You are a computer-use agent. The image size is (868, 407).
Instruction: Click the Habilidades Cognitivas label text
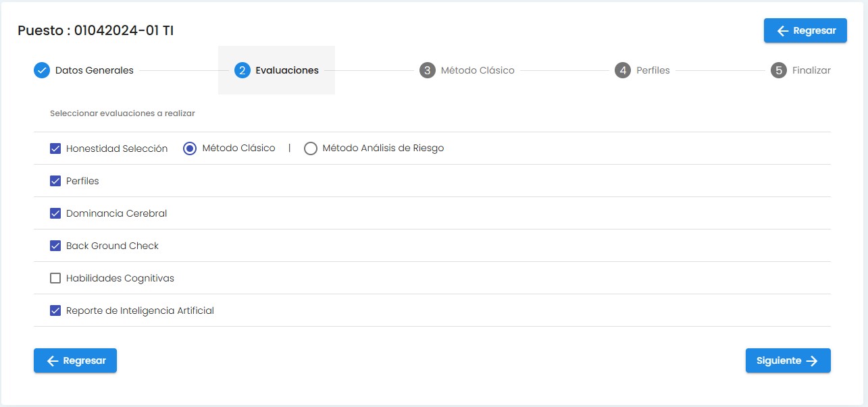[x=120, y=278]
